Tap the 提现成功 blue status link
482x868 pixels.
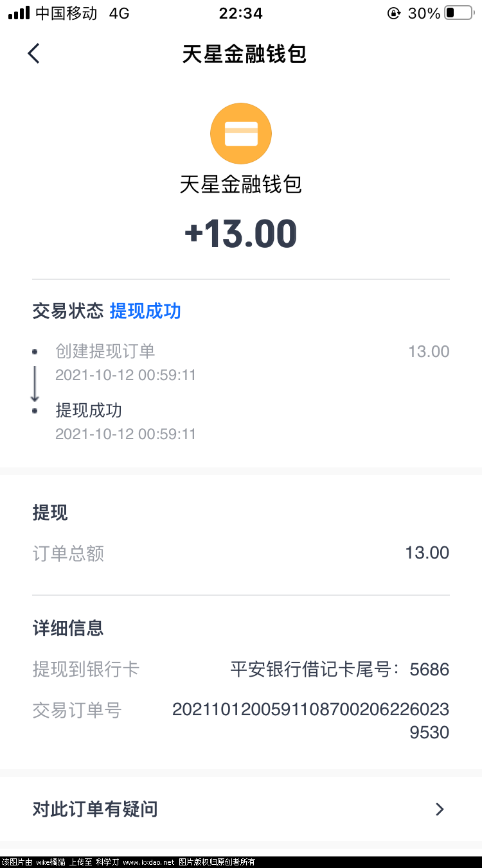point(145,311)
